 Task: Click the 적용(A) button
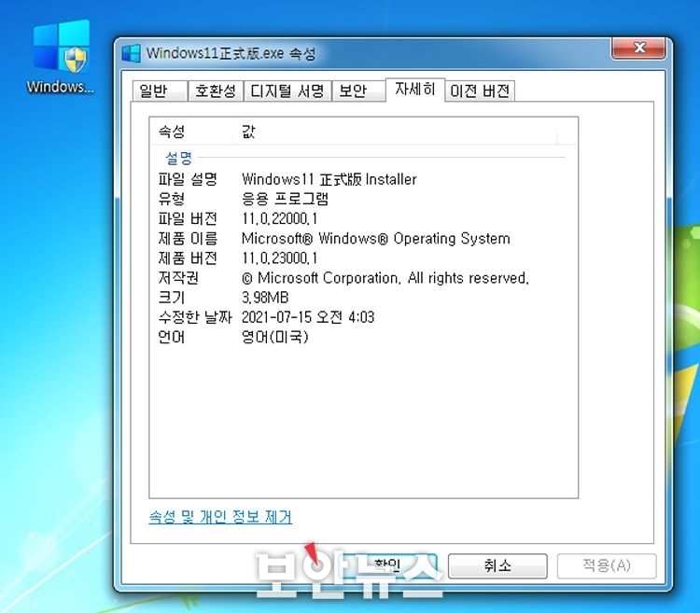(x=607, y=565)
